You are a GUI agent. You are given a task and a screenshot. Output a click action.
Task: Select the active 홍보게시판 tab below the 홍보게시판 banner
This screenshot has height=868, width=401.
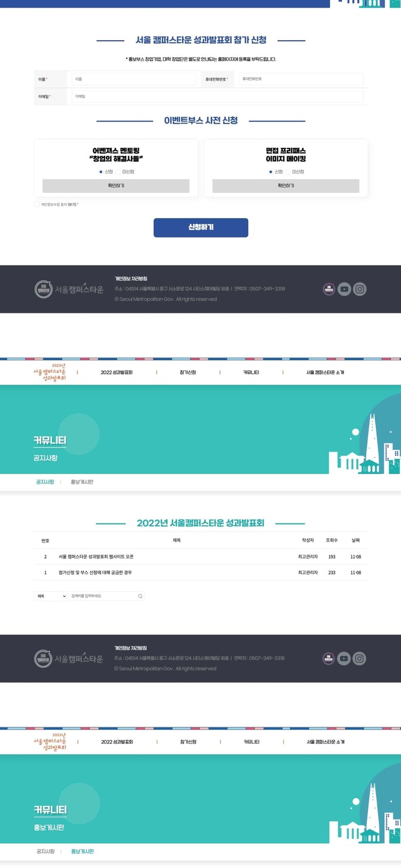(83, 852)
